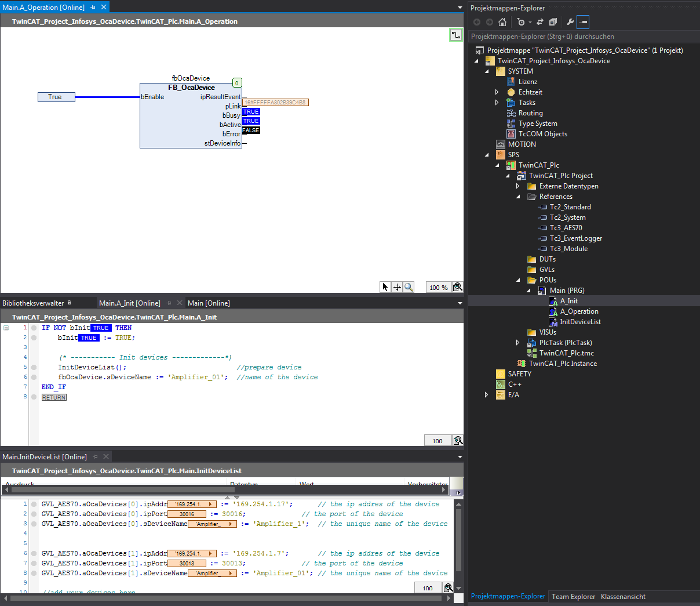
Task: Select the Lizenz item
Action: [528, 82]
